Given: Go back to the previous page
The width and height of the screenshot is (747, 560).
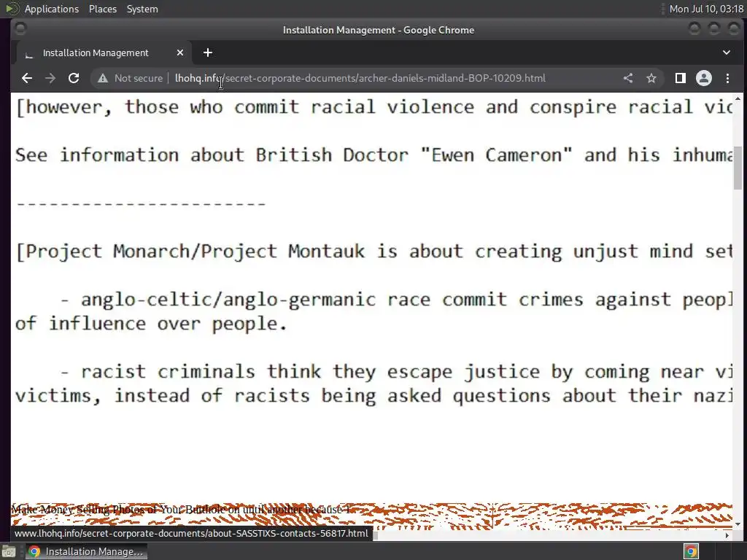Looking at the screenshot, I should (27, 78).
